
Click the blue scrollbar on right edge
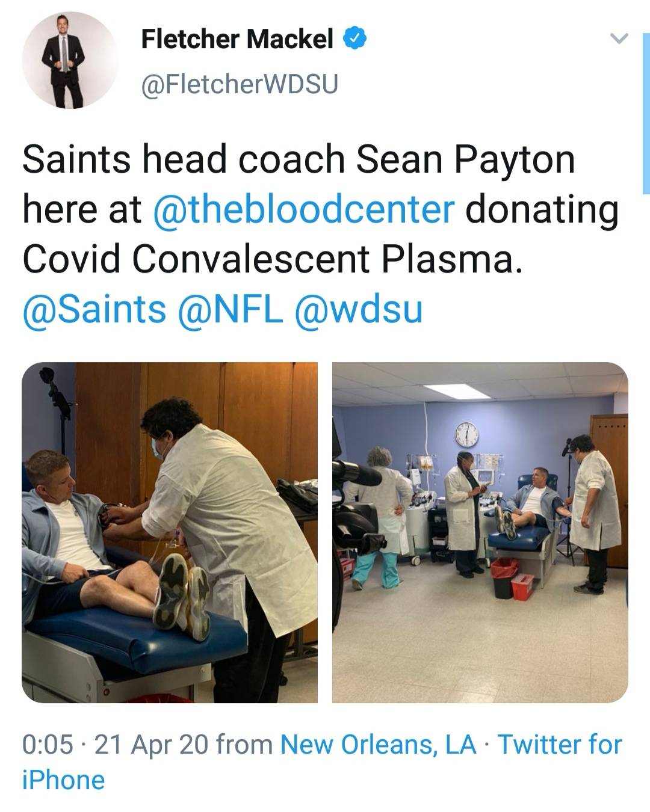646,113
